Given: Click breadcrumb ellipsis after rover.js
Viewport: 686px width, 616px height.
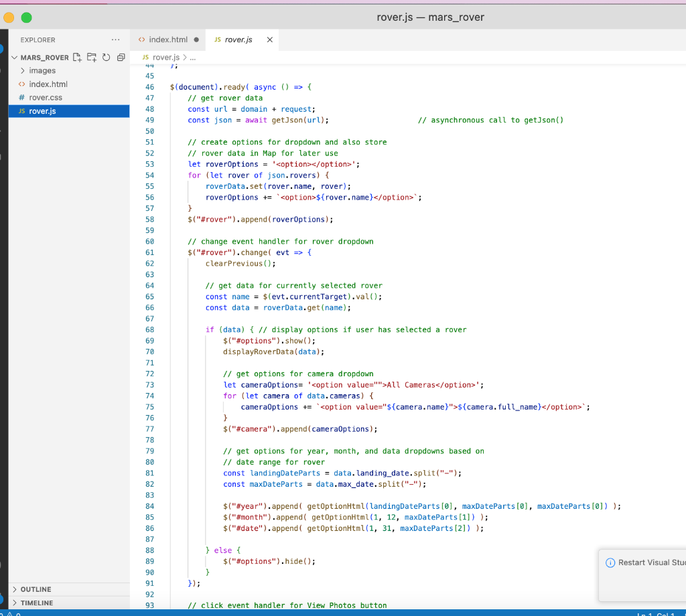Looking at the screenshot, I should [193, 58].
